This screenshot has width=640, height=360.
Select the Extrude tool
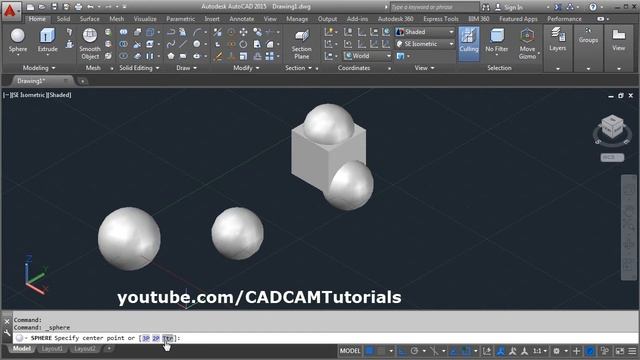coord(47,41)
